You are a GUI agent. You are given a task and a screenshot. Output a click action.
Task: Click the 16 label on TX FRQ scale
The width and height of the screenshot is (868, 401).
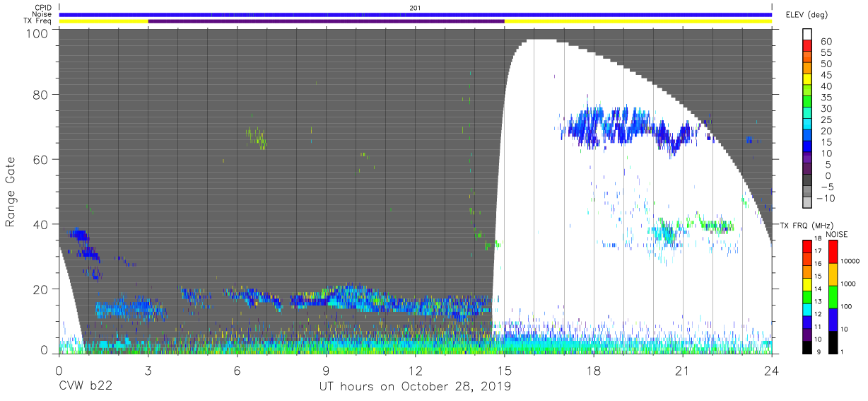pos(818,264)
